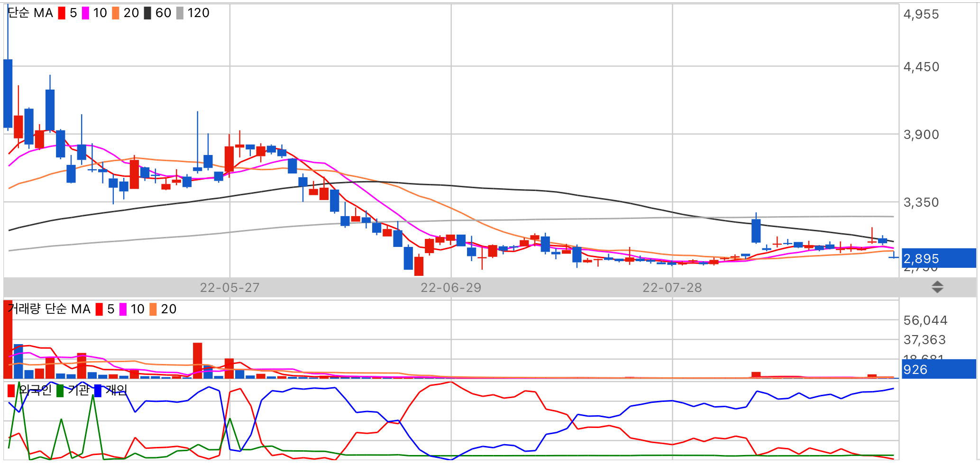Click the 3,350 price axis label
This screenshot has height=464, width=980.
click(921, 202)
